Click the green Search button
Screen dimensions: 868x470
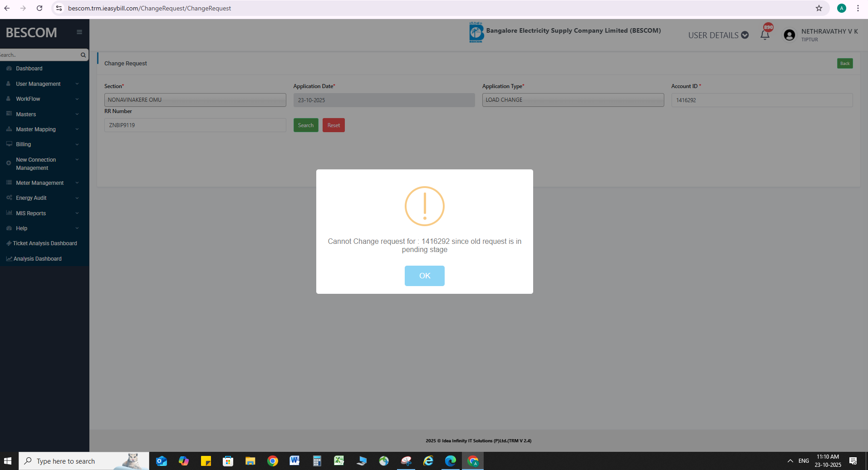[306, 125]
